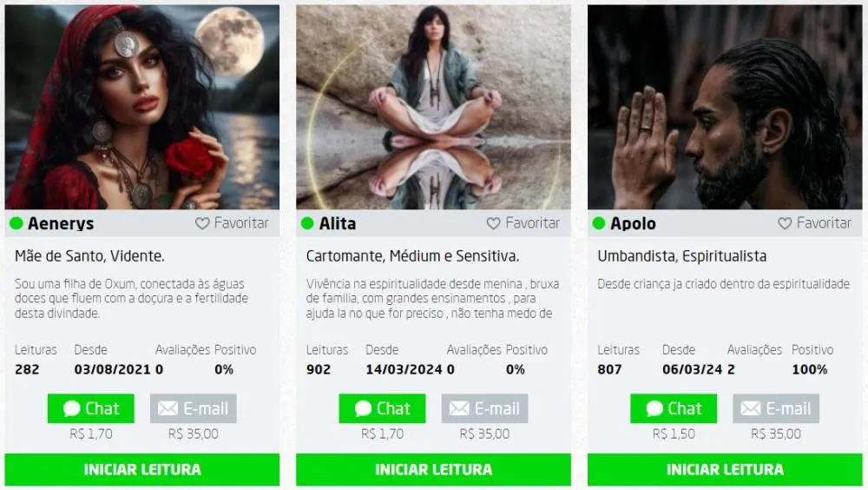Viewport: 868px width, 490px height.
Task: Open Alita's meditating profile picture
Action: coord(433,107)
